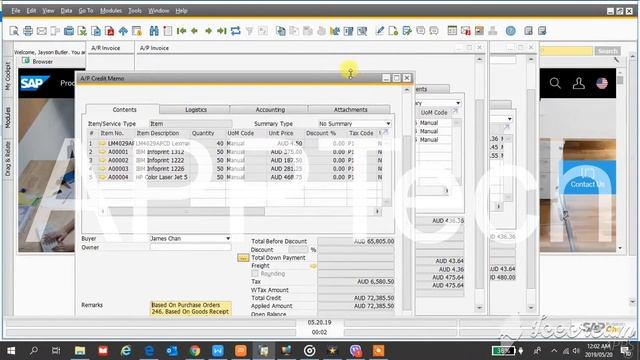Print the document using the printer icon
The width and height of the screenshot is (640, 360).
tap(28, 31)
